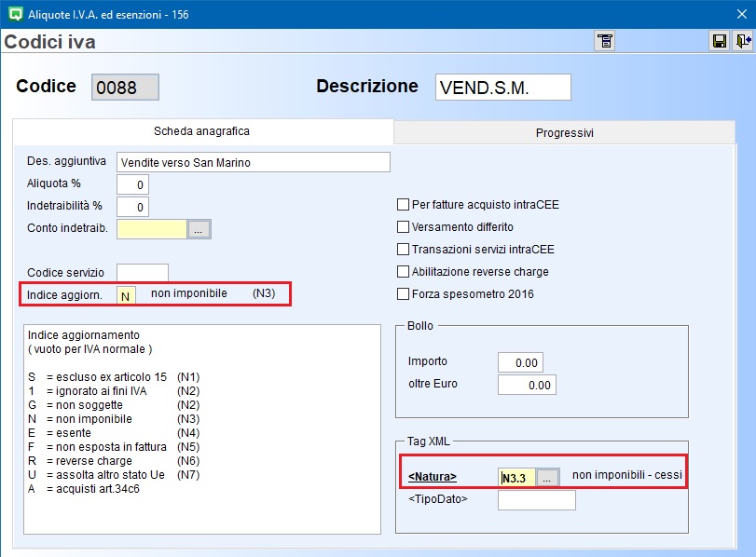
Task: Click legend line '1 = ignorato ai fini IVA'
Action: click(114, 391)
